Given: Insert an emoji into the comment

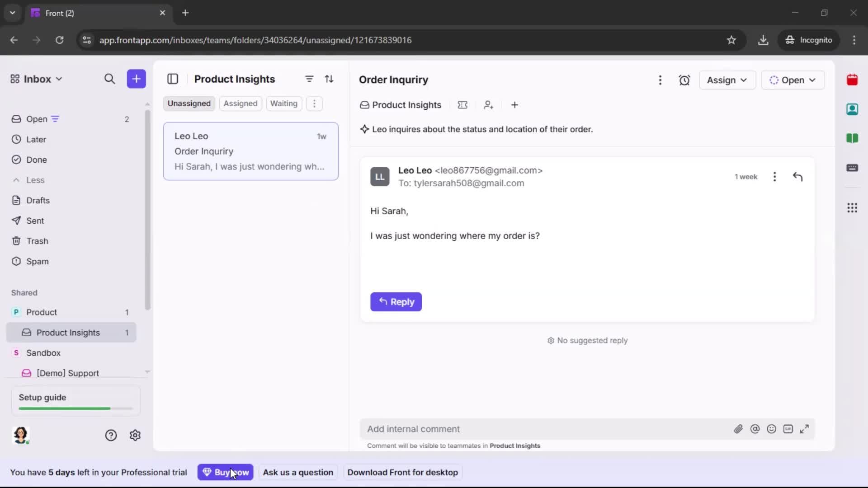Looking at the screenshot, I should (x=772, y=429).
